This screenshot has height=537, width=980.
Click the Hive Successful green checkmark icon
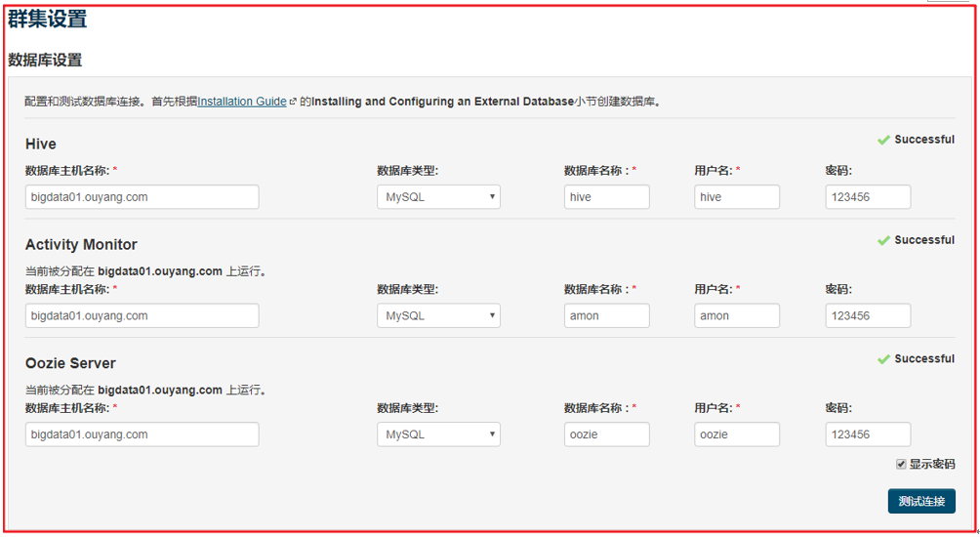coord(883,140)
